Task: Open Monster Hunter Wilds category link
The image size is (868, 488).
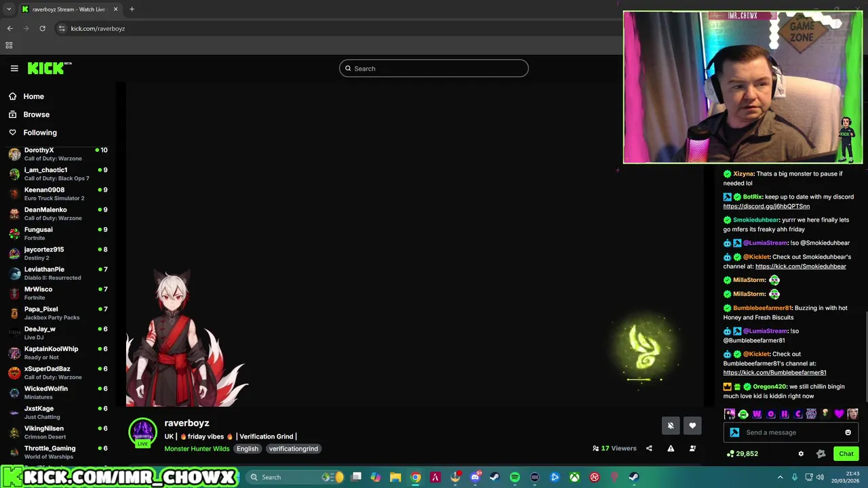Action: tap(197, 449)
